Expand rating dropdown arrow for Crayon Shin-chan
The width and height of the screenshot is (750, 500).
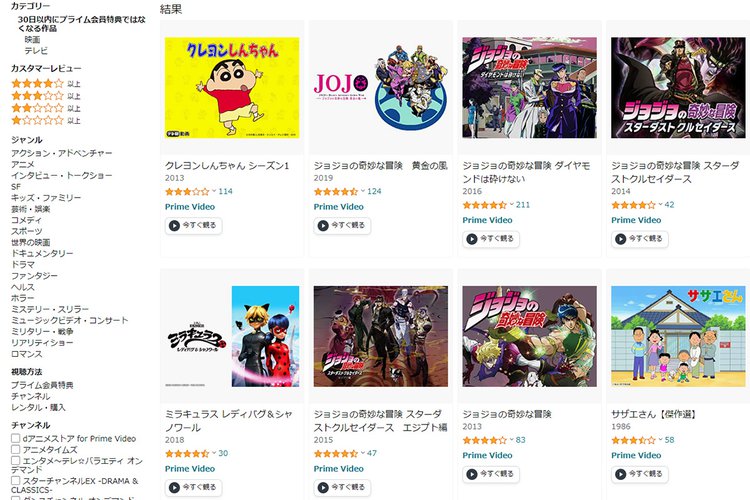click(214, 191)
